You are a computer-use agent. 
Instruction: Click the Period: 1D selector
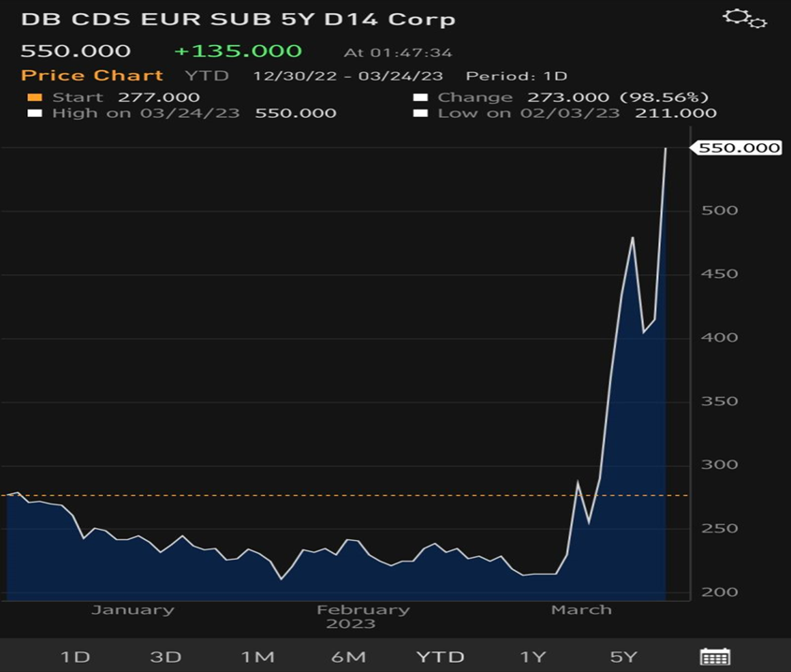517,76
